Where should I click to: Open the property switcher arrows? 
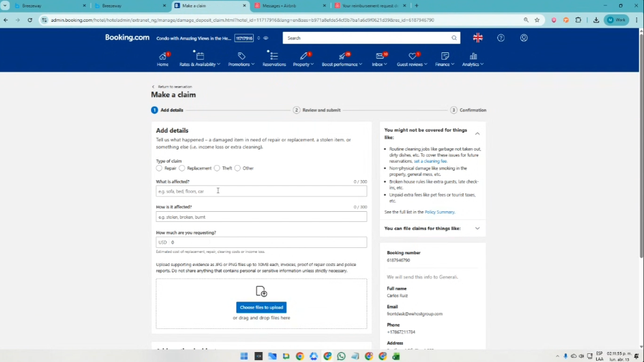pyautogui.click(x=259, y=38)
